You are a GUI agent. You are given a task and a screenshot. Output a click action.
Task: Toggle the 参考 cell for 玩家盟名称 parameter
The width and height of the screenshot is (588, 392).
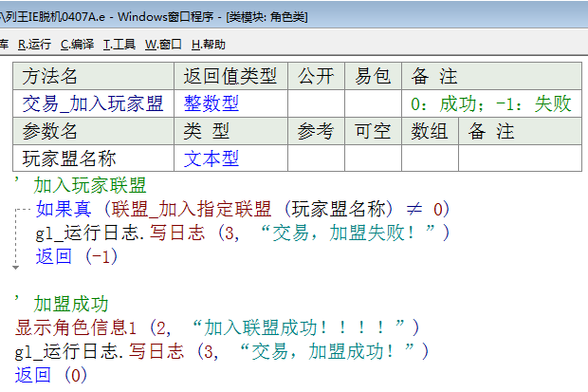pyautogui.click(x=316, y=159)
